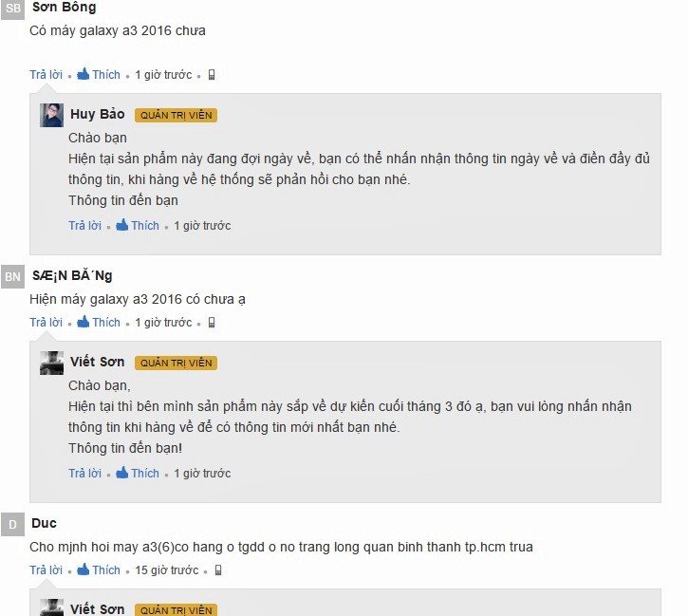This screenshot has width=688, height=616.
Task: Like Huy Bảo's reply with thumbs-up
Action: point(138,226)
